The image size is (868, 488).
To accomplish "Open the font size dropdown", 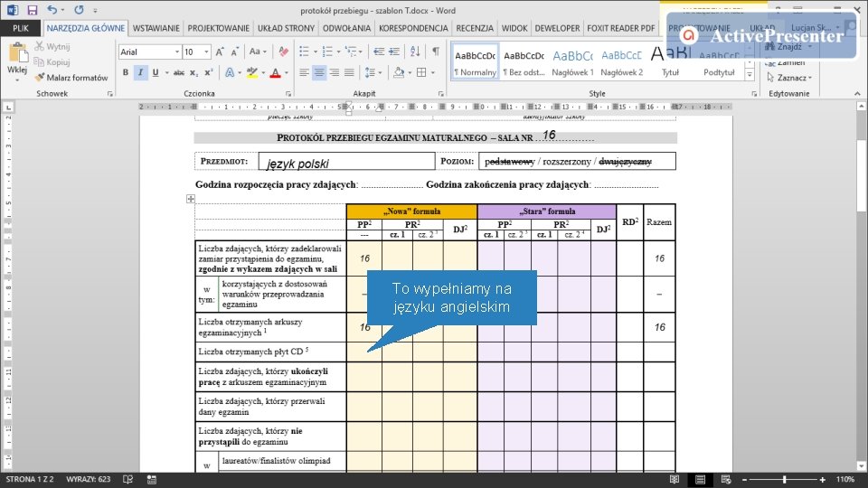I will click(206, 52).
